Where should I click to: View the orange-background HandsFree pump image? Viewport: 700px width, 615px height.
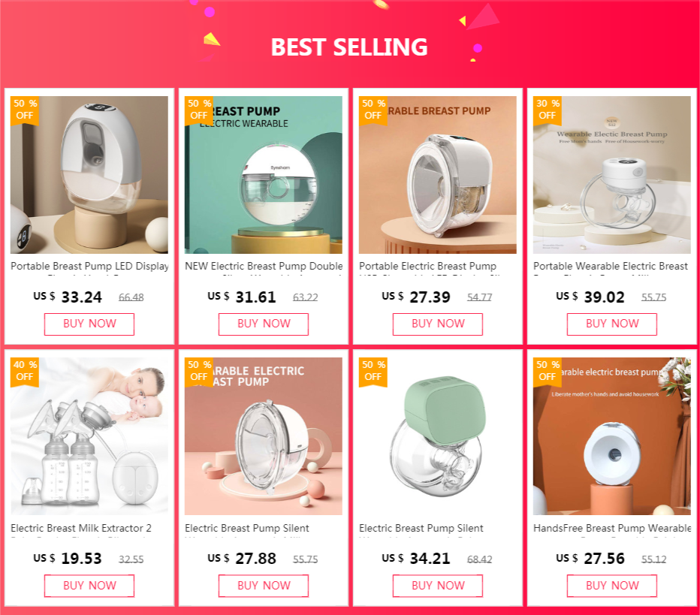point(612,437)
